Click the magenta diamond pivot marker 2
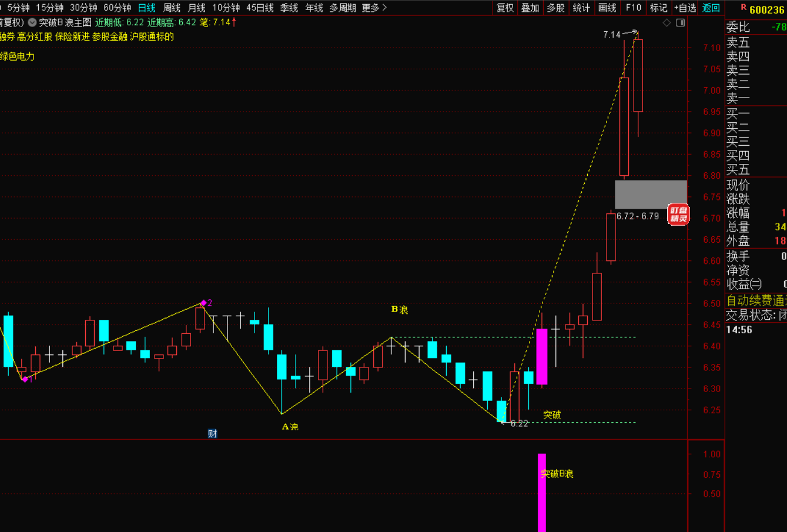Viewport: 787px width, 532px height. [x=203, y=303]
